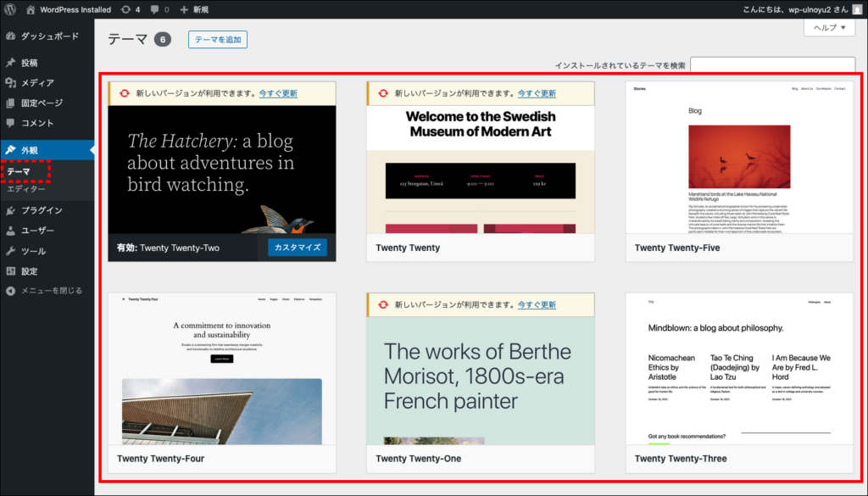Click update icon on Twenty Twenty-Two notice
The image size is (868, 496).
pos(125,93)
